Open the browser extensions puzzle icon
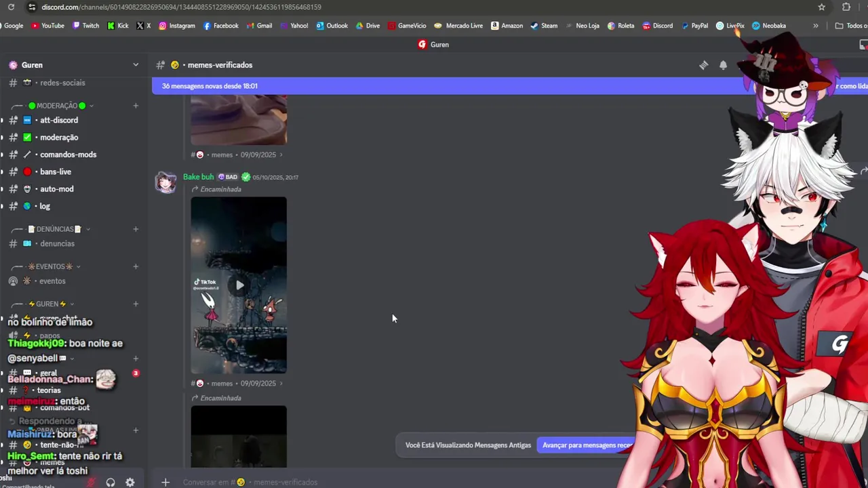868x488 pixels. pyautogui.click(x=846, y=7)
